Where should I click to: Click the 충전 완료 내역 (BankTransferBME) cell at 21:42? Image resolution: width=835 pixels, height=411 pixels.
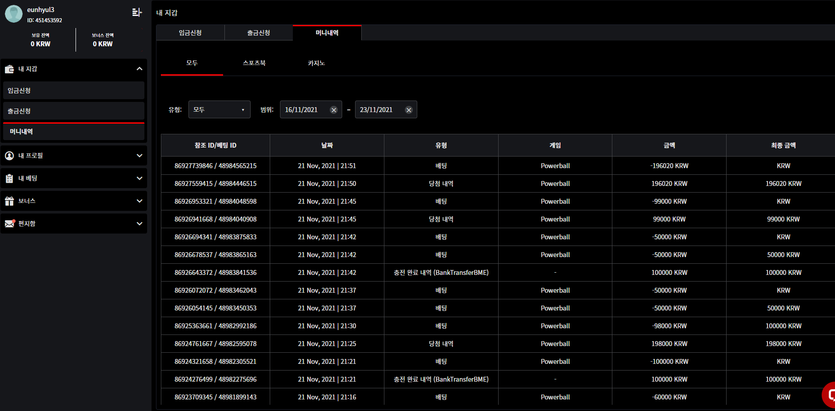[441, 273]
